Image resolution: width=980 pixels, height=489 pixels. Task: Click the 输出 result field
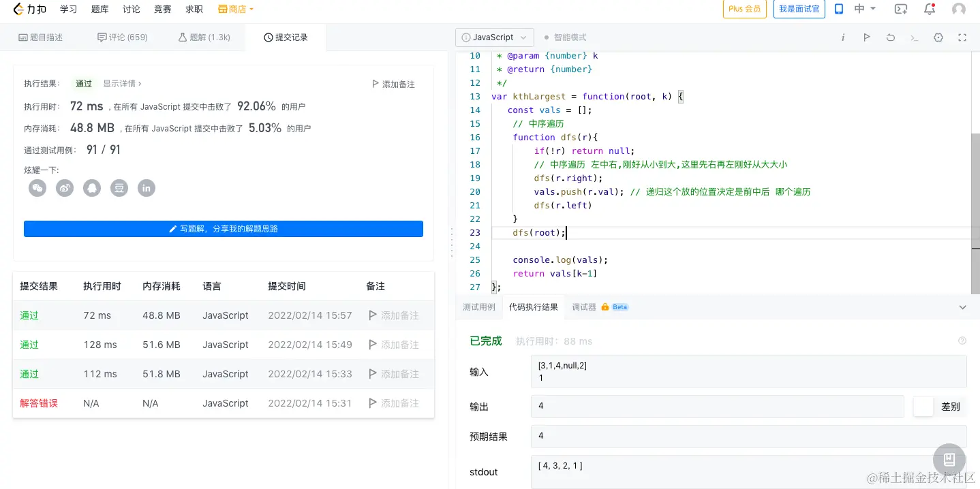(717, 406)
